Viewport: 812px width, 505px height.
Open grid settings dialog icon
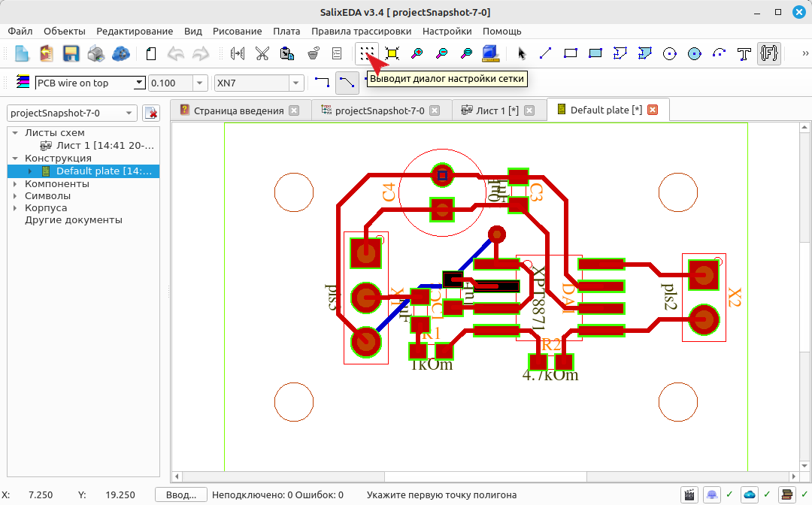[367, 53]
